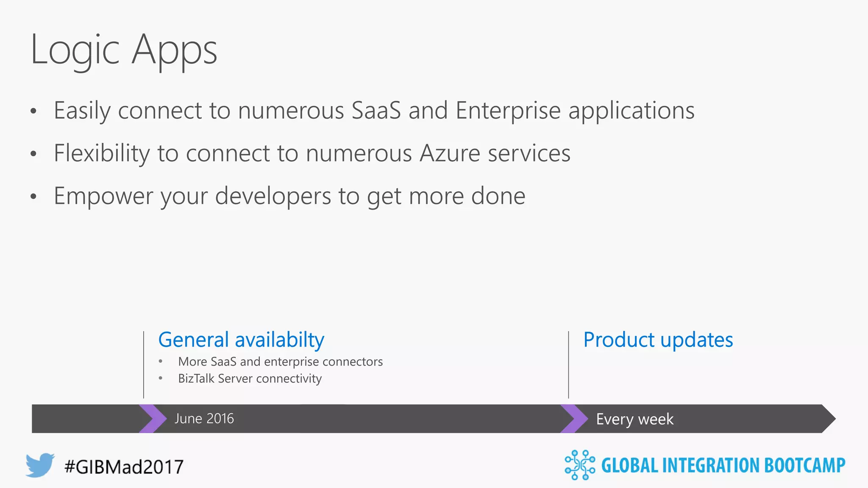Click the arrow tip ending the timeline
The image size is (868, 488).
click(829, 419)
